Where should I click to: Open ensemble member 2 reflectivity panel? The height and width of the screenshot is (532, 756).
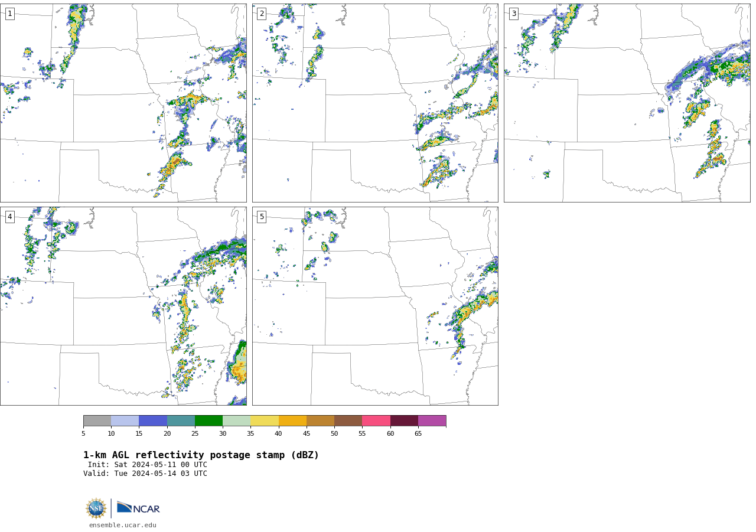[x=375, y=103]
